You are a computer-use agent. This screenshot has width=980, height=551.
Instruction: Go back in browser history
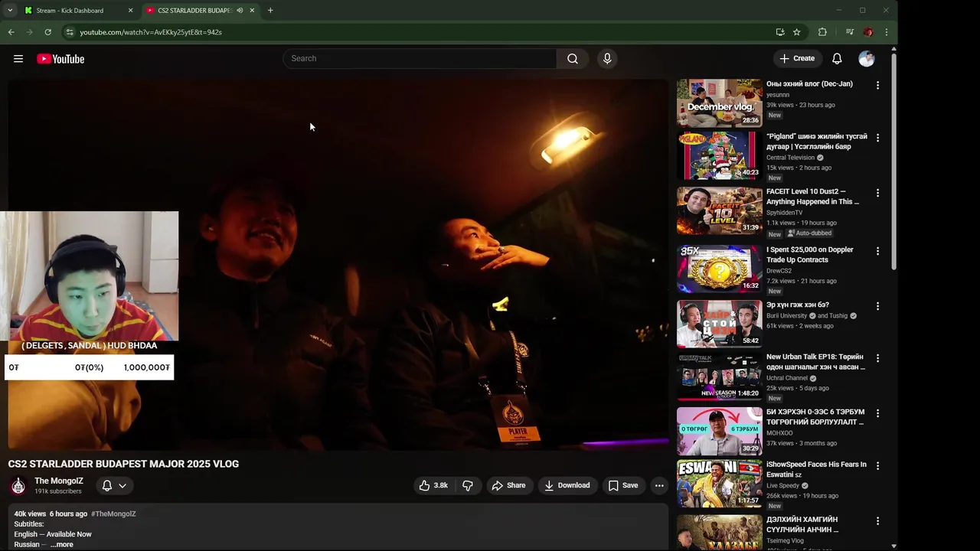click(11, 32)
